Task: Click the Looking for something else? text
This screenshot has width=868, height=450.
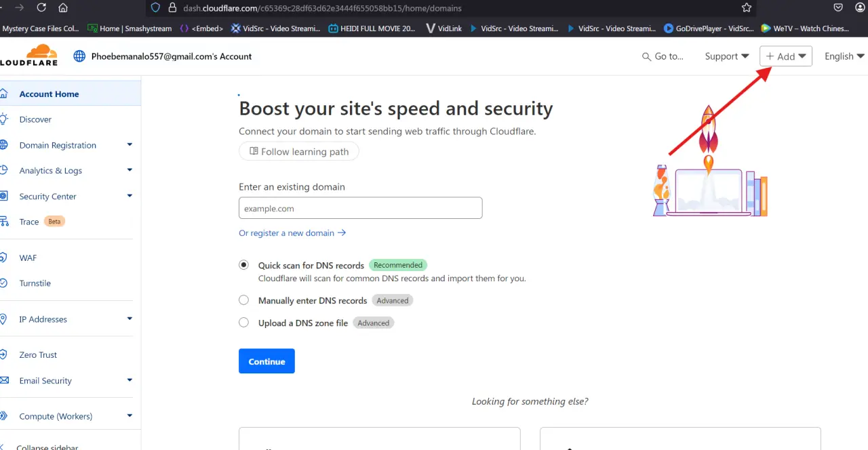Action: point(530,401)
